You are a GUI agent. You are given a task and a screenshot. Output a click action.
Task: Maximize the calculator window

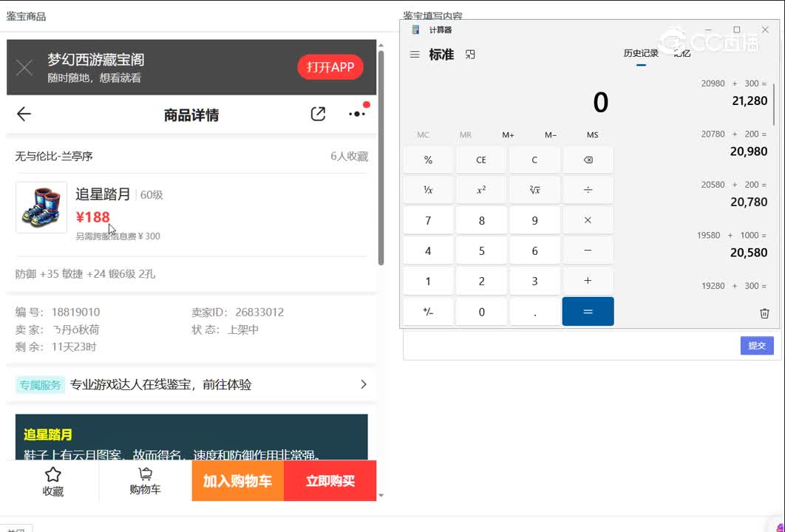click(736, 30)
